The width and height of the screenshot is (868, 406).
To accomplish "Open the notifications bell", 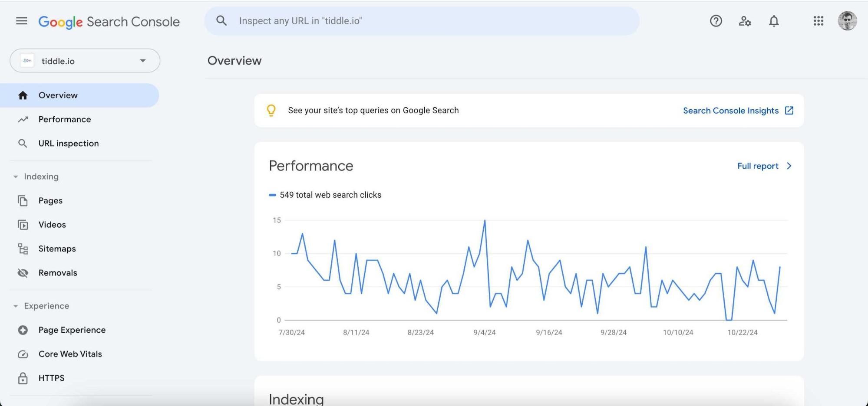I will pyautogui.click(x=774, y=21).
